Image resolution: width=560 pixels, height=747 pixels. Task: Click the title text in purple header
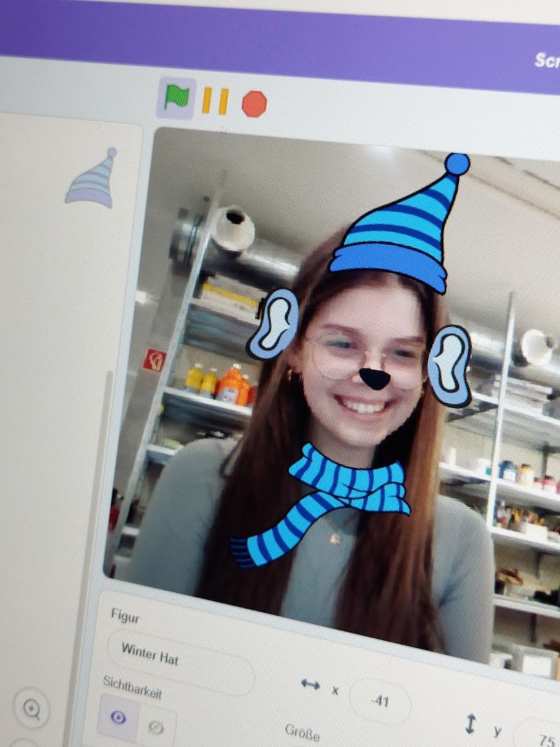pos(546,60)
